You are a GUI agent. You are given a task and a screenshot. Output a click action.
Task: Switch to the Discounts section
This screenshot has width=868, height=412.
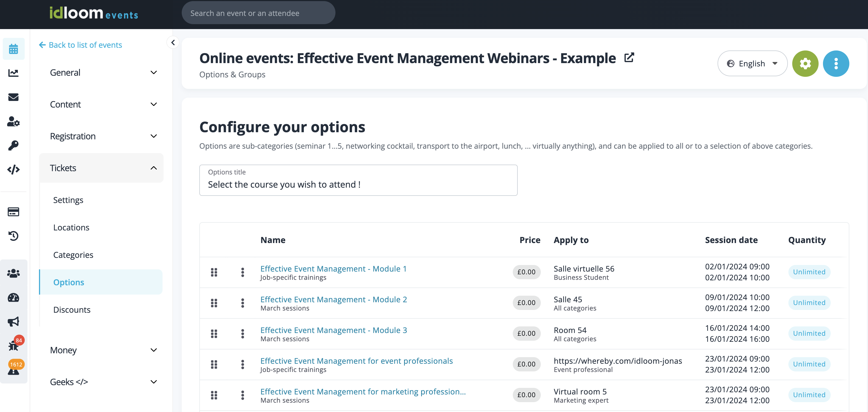tap(72, 309)
